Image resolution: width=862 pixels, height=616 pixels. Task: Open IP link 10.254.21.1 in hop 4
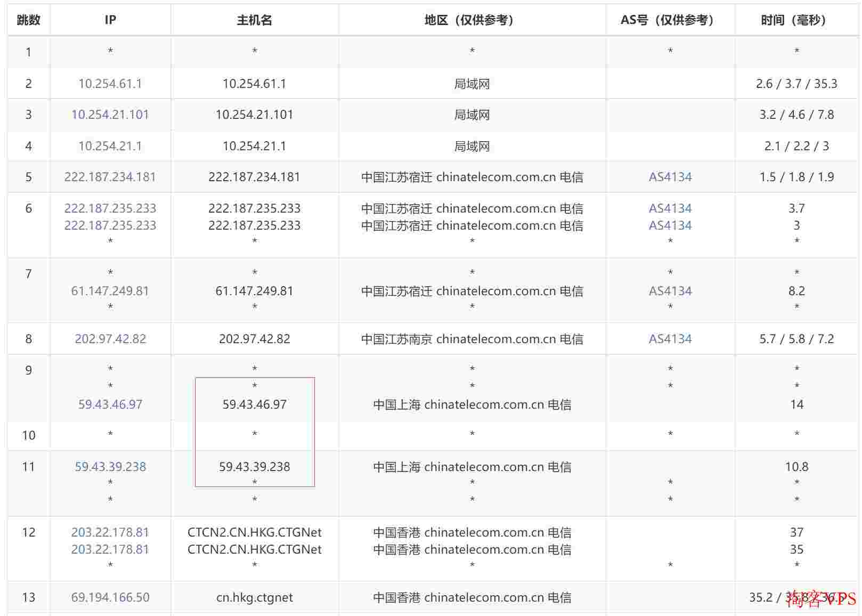110,146
